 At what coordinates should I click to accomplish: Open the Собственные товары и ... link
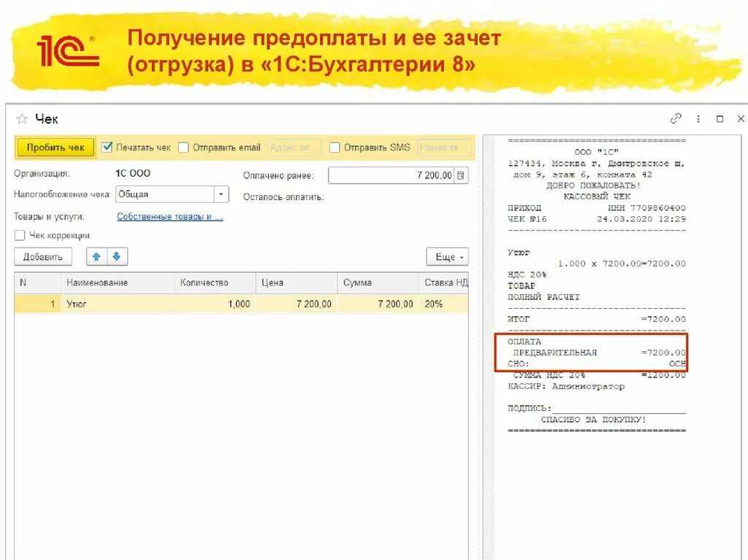(169, 217)
